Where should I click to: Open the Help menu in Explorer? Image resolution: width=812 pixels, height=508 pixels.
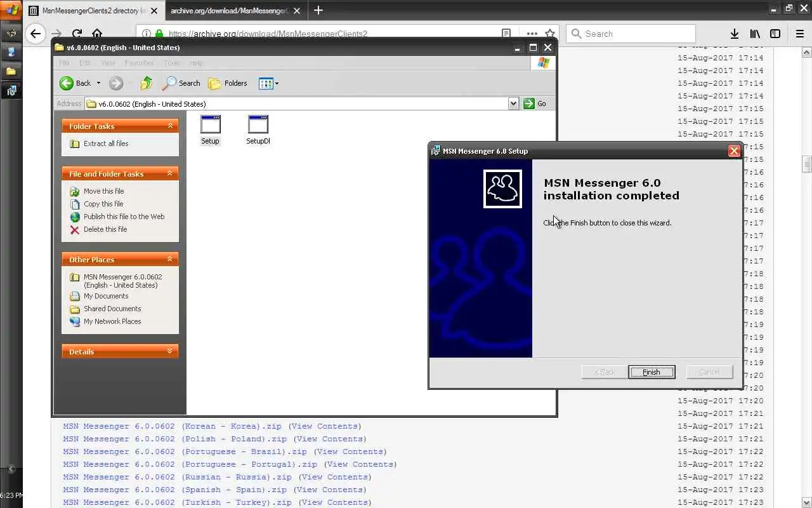pyautogui.click(x=197, y=63)
